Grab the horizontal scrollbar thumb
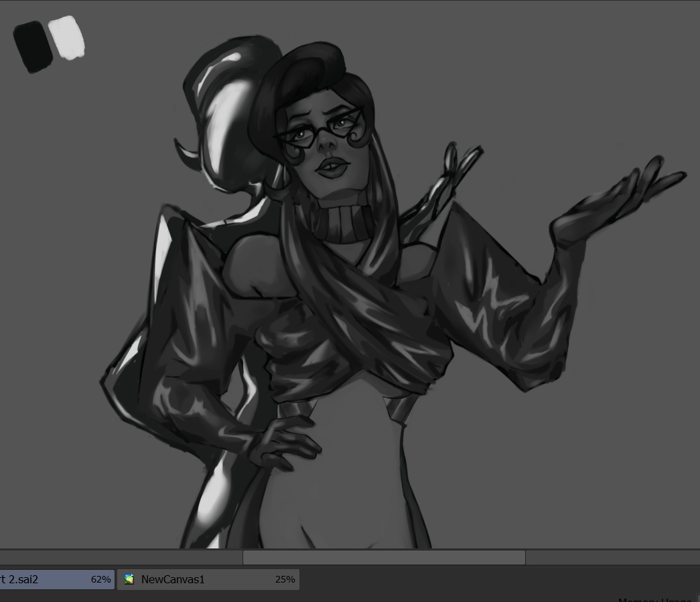 tap(383, 557)
